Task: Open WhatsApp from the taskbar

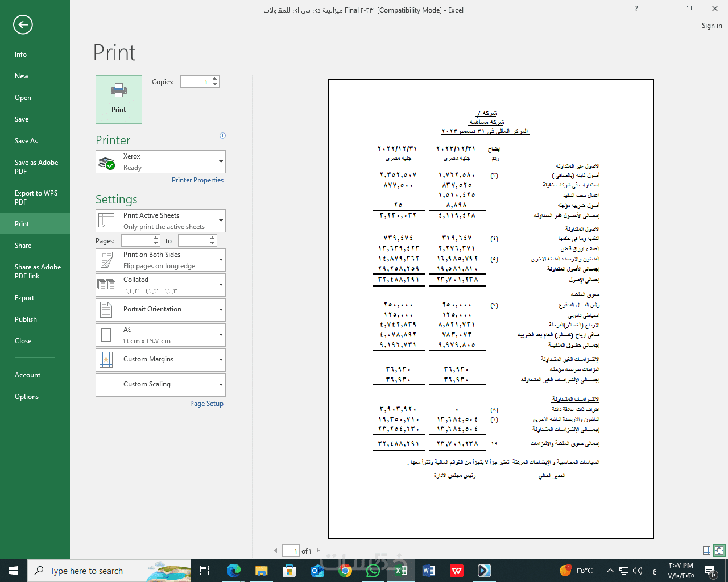Action: (x=373, y=571)
